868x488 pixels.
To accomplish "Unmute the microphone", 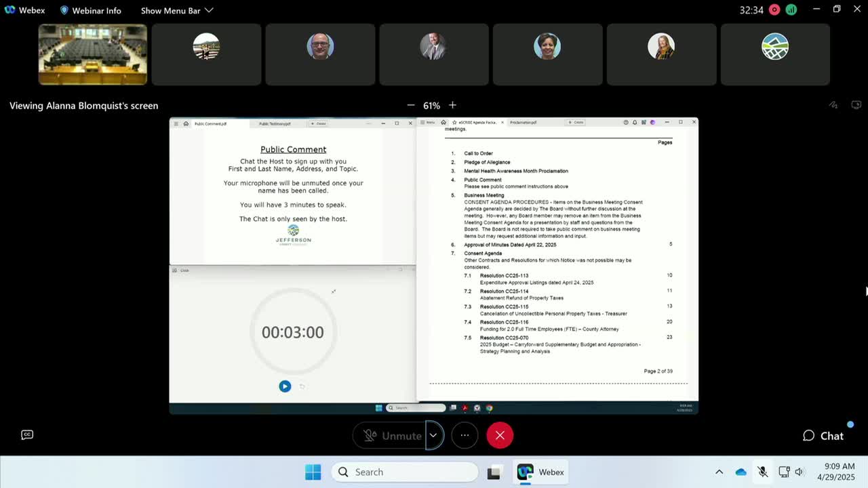I will pyautogui.click(x=392, y=435).
